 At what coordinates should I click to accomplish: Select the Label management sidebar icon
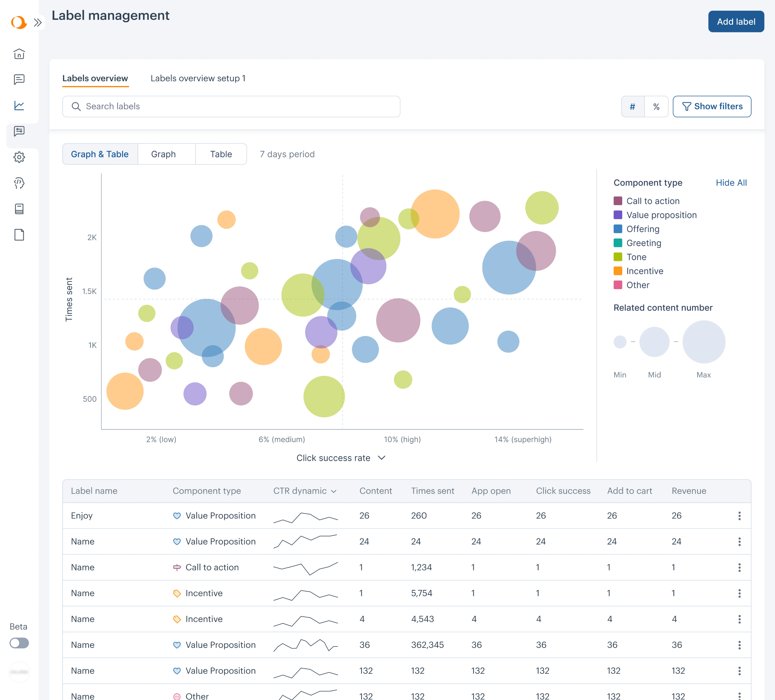click(x=19, y=131)
